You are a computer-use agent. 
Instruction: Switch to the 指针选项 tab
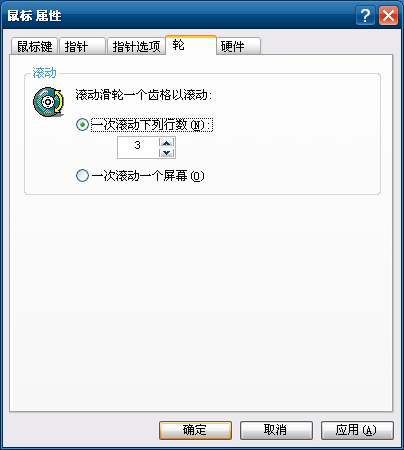(136, 46)
